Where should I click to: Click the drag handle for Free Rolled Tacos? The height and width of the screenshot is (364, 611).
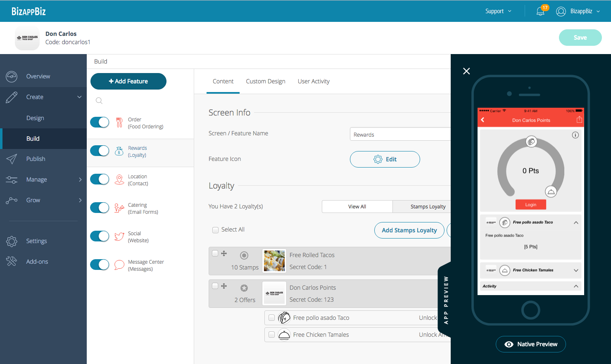pos(224,253)
